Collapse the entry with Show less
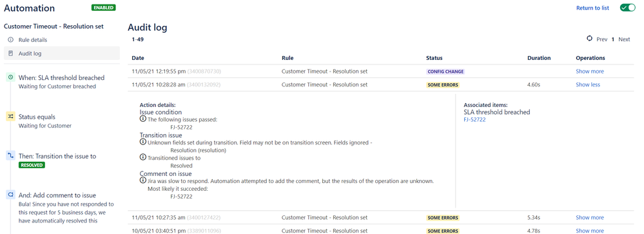644x234 pixels. pos(588,84)
